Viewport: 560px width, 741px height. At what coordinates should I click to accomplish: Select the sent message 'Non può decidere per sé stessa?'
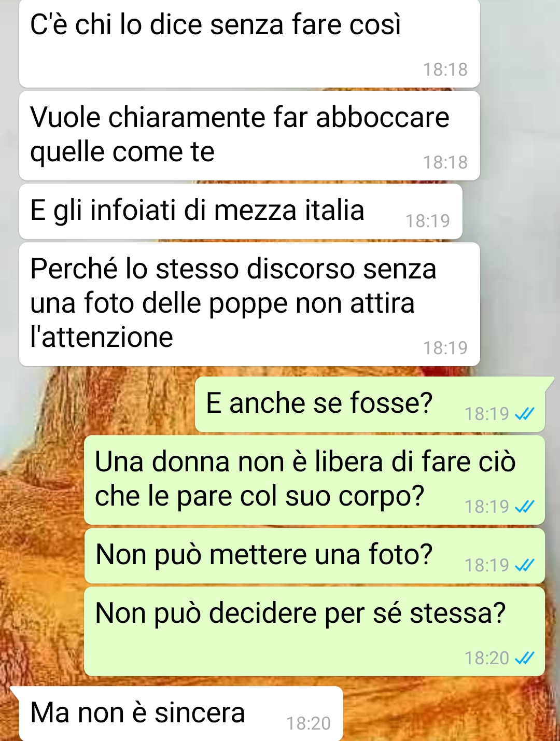coord(315,632)
